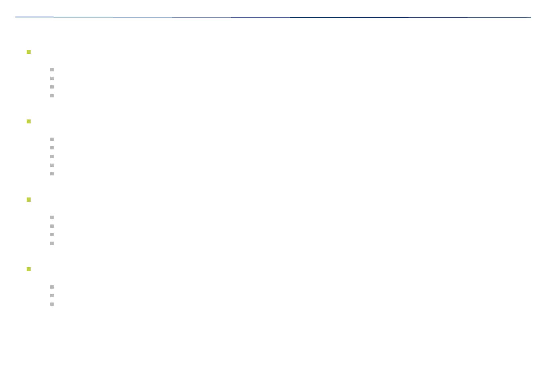The width and height of the screenshot is (554, 392).
Task: Click the fourth (last) green square bullet
Action: click(x=29, y=269)
